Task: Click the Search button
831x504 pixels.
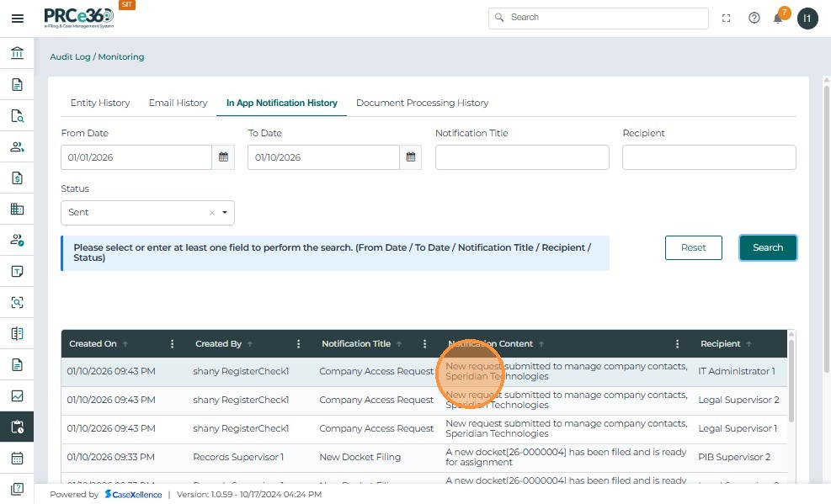Action: 767,247
